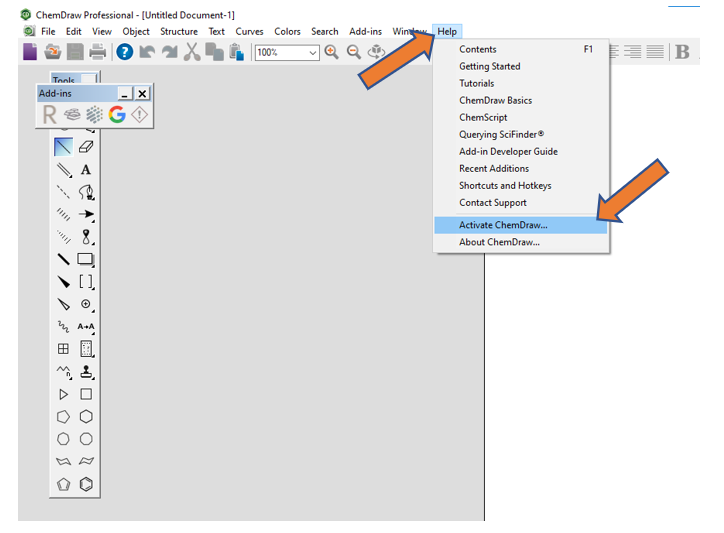Click the Bold B formatting button
724x533 pixels.
pos(682,52)
